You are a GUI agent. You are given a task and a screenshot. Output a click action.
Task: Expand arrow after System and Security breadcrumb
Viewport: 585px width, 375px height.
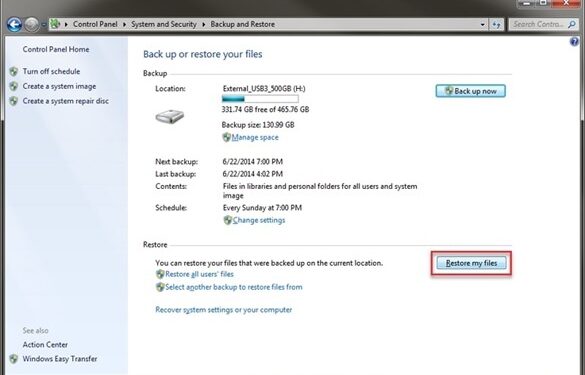pos(204,25)
